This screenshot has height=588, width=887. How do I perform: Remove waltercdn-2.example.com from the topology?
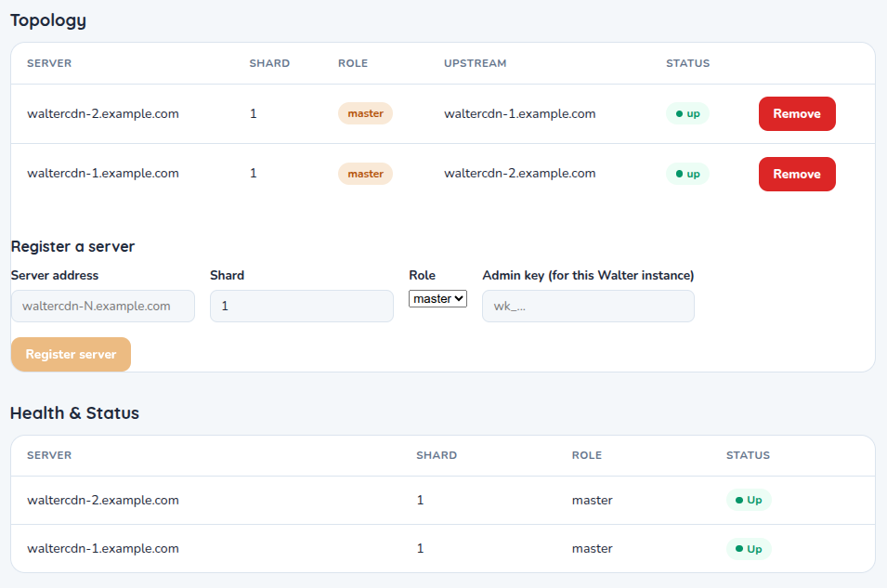pos(797,113)
